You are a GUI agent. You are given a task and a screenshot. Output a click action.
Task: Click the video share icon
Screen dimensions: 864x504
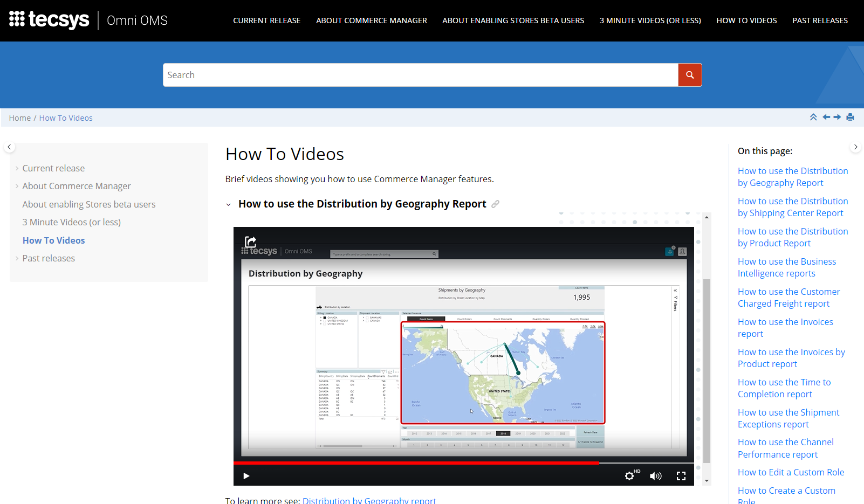[x=250, y=241]
